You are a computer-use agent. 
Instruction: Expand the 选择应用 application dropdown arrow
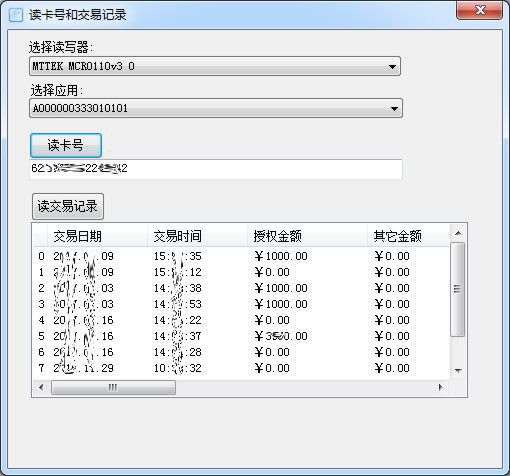394,108
